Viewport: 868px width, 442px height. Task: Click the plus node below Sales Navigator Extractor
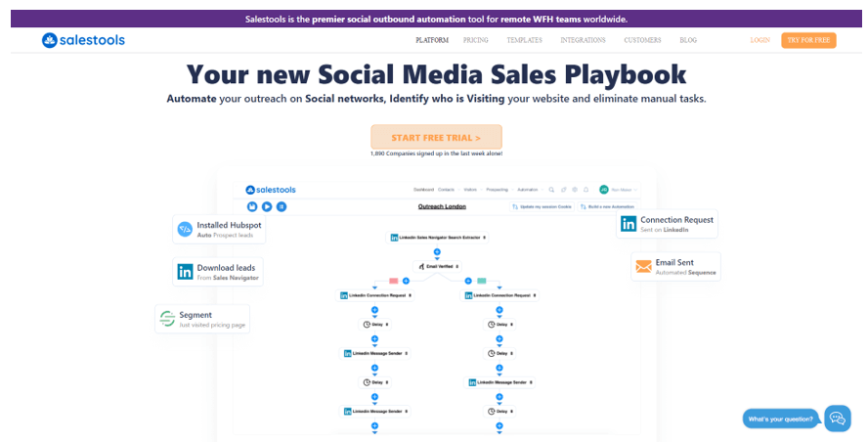click(x=437, y=252)
